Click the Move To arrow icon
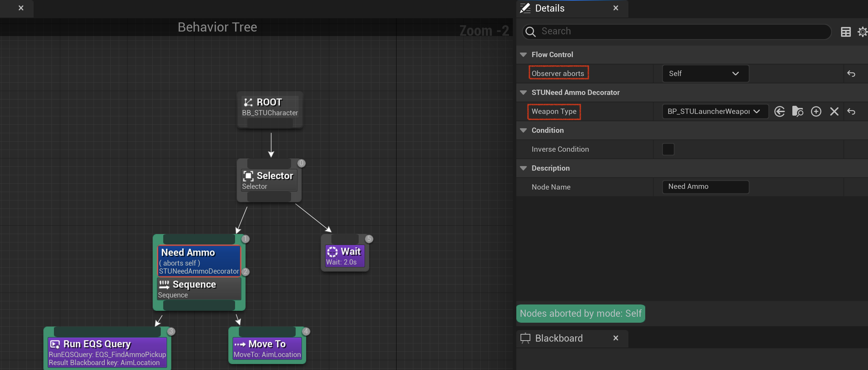The width and height of the screenshot is (868, 370). (240, 344)
